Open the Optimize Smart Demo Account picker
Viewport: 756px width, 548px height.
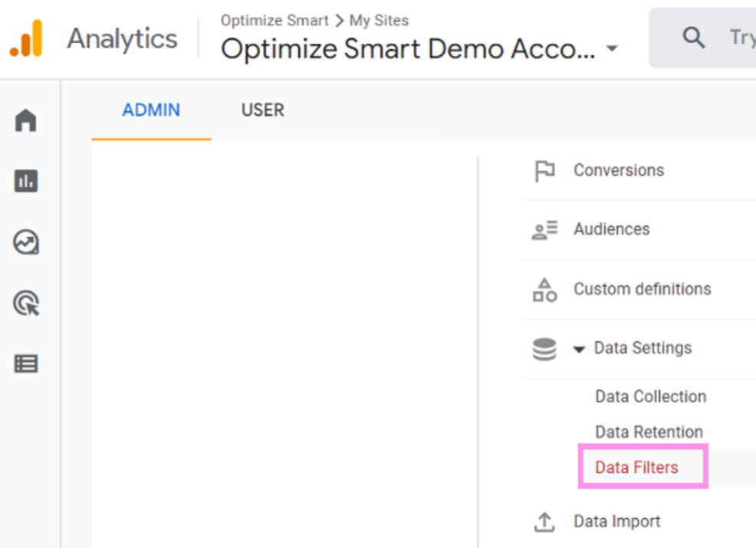click(x=408, y=49)
